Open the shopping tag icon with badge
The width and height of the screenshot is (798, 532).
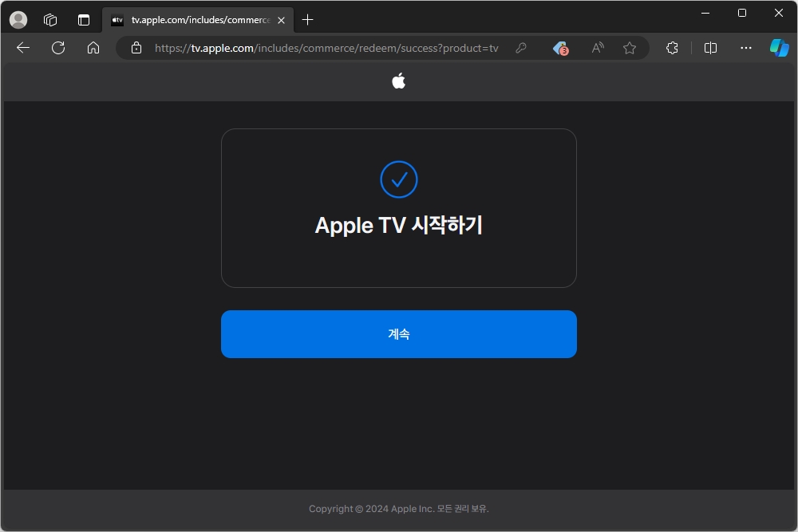pyautogui.click(x=560, y=48)
